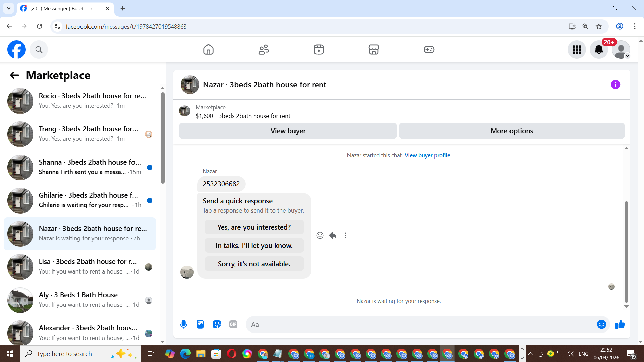Click the listing thumbnail in chat header

(190, 84)
